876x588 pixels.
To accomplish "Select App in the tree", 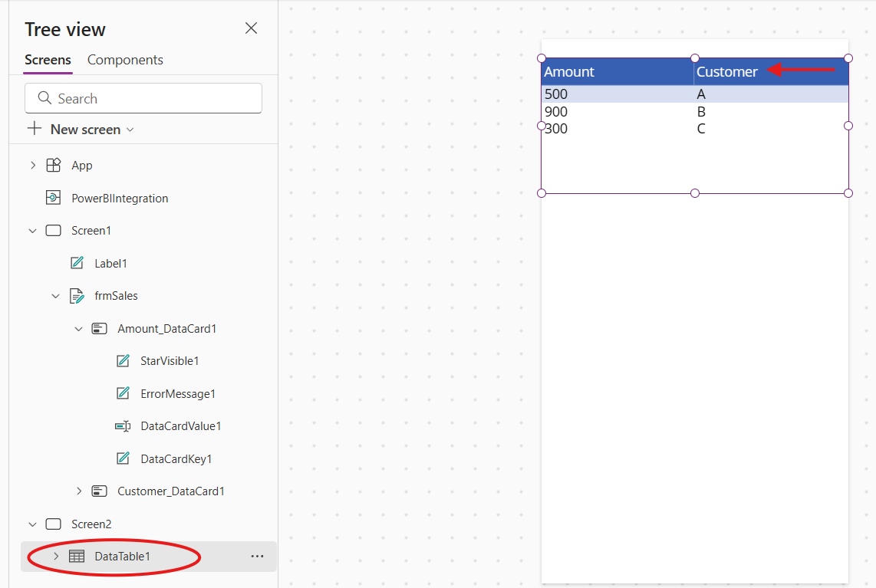I will point(82,166).
